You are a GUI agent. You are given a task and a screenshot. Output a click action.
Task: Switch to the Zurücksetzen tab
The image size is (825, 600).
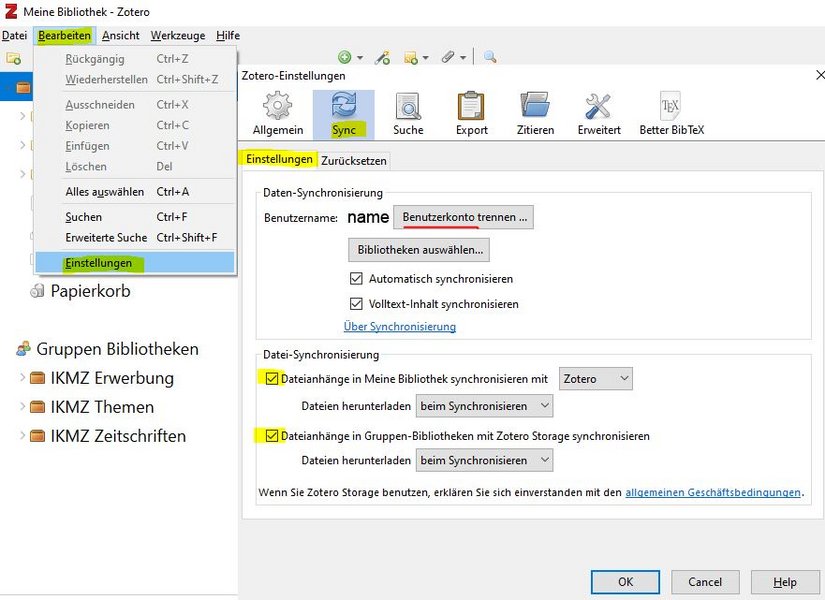[x=354, y=161]
